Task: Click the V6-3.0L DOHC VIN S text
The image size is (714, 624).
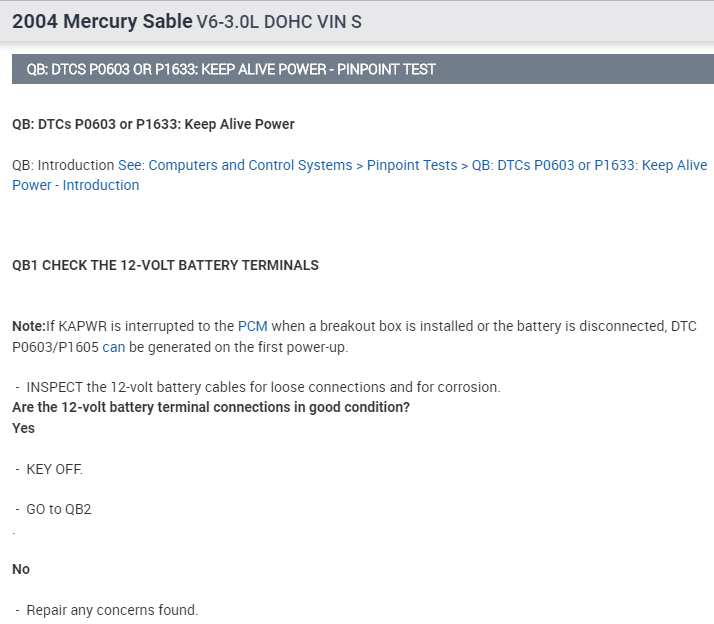Action: (279, 22)
